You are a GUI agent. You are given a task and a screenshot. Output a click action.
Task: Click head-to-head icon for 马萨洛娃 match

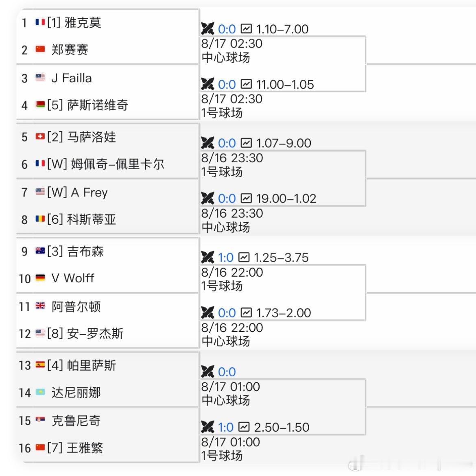(207, 143)
